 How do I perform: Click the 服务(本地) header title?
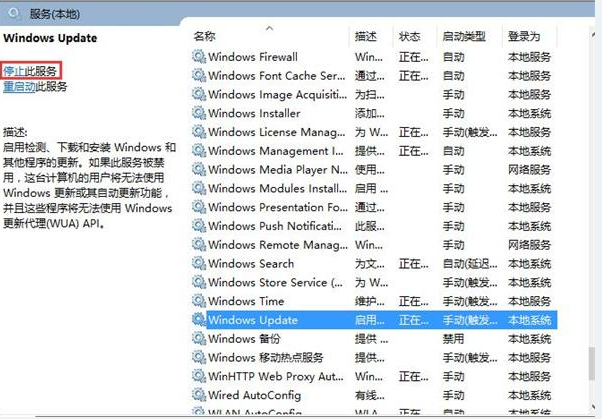click(x=55, y=14)
